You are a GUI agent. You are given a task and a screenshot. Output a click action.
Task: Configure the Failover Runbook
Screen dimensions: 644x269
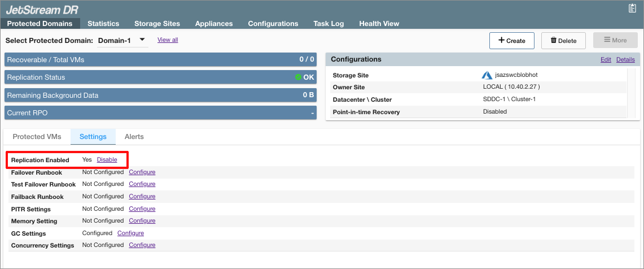(x=142, y=172)
